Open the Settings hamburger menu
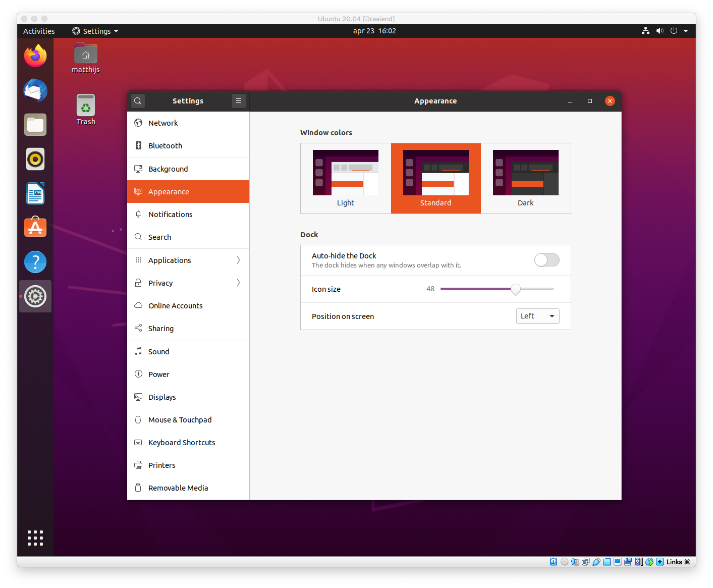Screen dimensions: 713x588 (x=239, y=101)
